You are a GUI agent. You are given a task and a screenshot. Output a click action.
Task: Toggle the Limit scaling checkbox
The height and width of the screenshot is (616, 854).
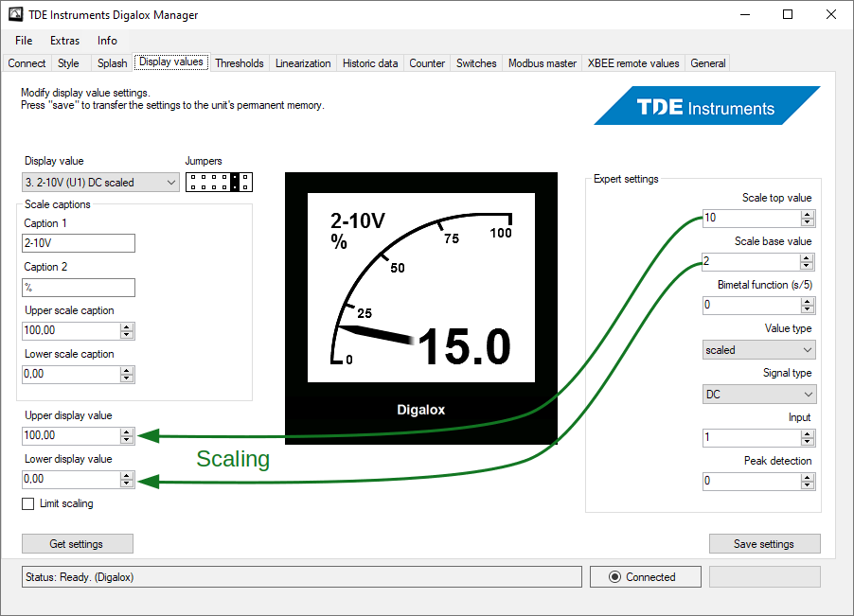[x=27, y=504]
